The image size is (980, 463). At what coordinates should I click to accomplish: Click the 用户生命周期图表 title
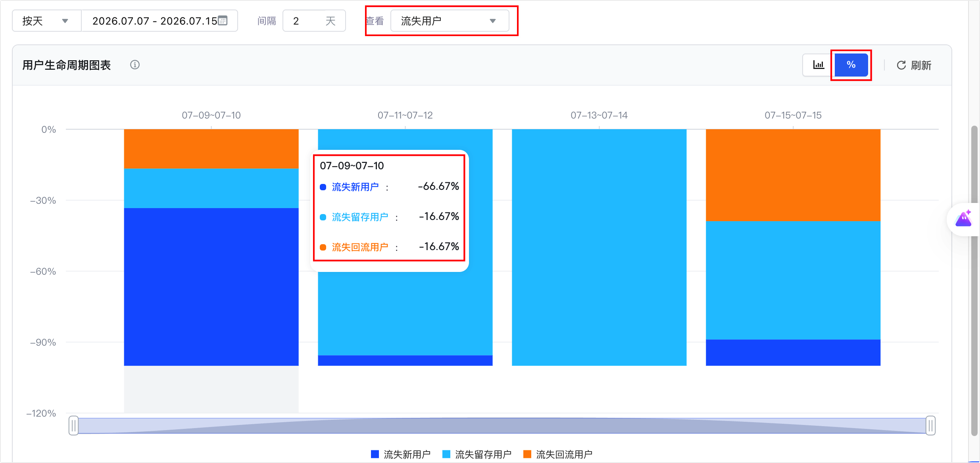coord(67,65)
